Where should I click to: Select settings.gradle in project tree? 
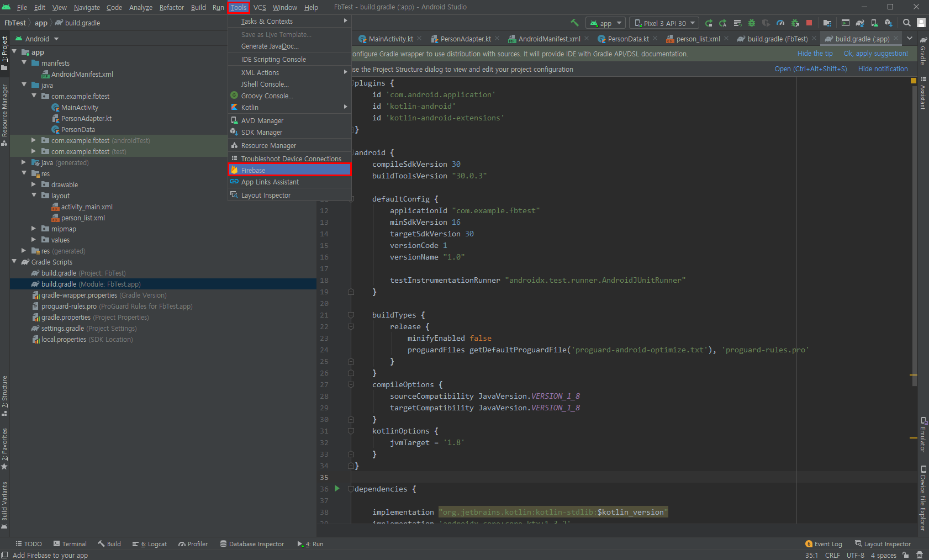pyautogui.click(x=84, y=328)
